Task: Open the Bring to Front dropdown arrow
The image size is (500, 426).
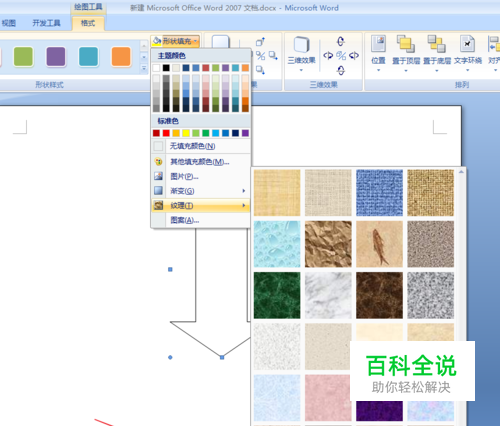Action: (406, 70)
